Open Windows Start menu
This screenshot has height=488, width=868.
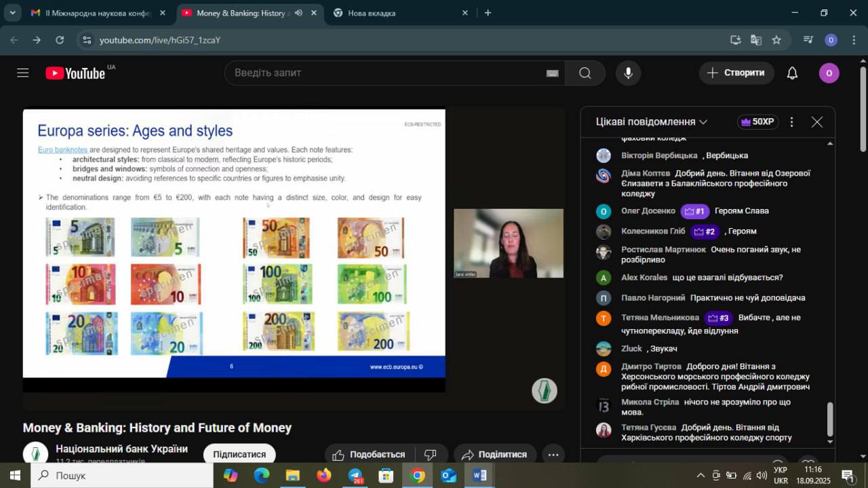coord(15,475)
